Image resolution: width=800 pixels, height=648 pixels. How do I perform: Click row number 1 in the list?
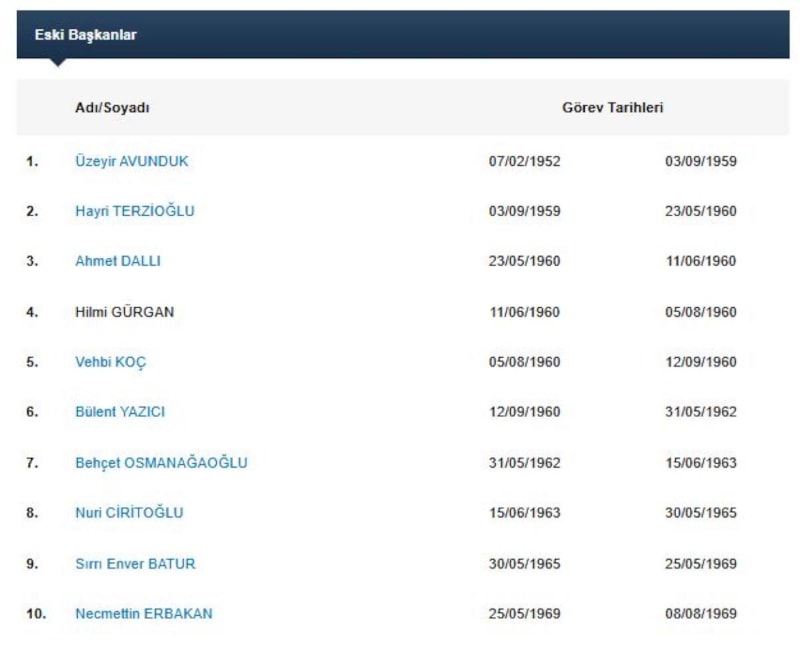(32, 161)
